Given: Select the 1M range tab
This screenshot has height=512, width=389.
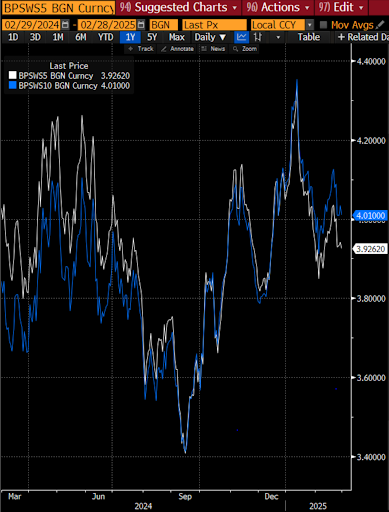Looking at the screenshot, I should tap(58, 37).
